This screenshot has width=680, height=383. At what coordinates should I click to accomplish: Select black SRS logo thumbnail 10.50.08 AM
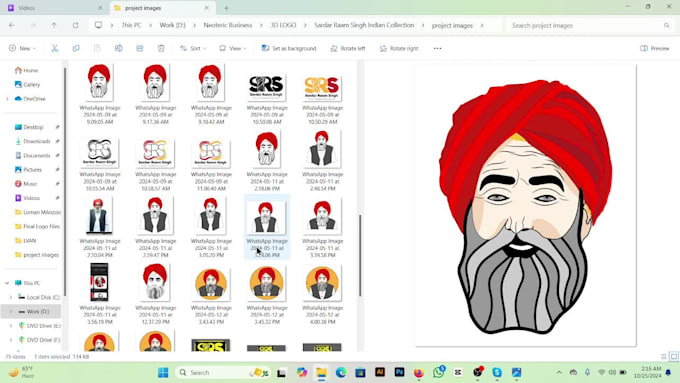267,88
